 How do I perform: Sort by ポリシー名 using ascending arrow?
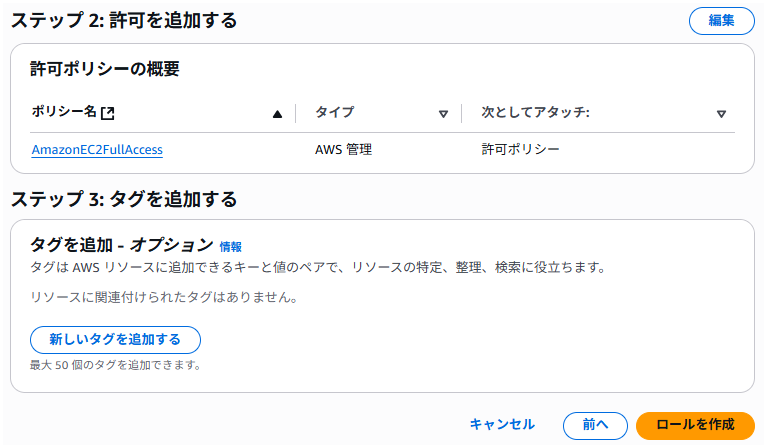pyautogui.click(x=277, y=114)
